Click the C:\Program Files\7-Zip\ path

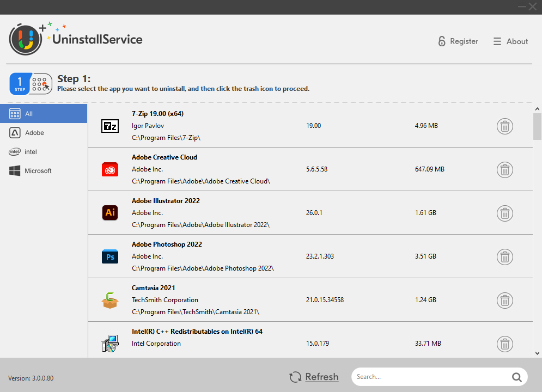(x=166, y=138)
